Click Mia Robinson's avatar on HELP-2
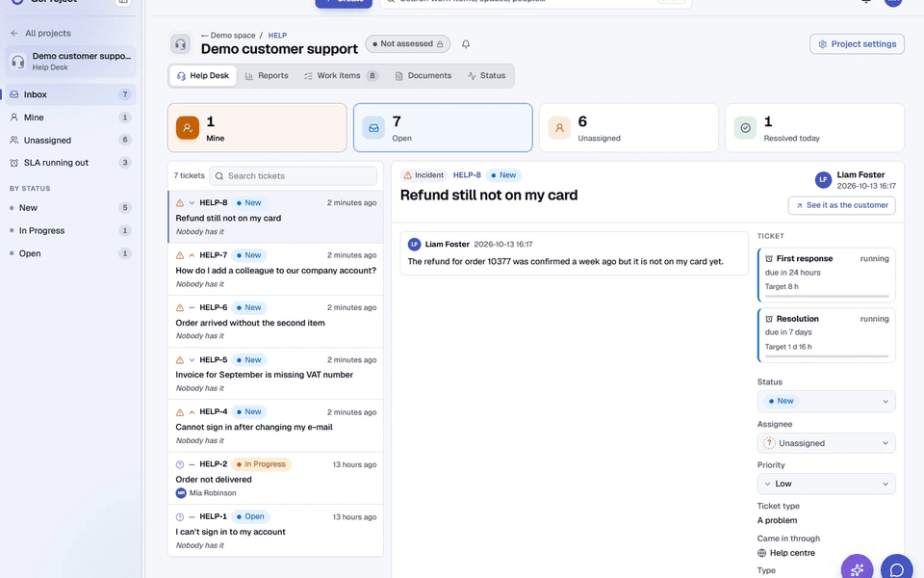 click(x=181, y=493)
